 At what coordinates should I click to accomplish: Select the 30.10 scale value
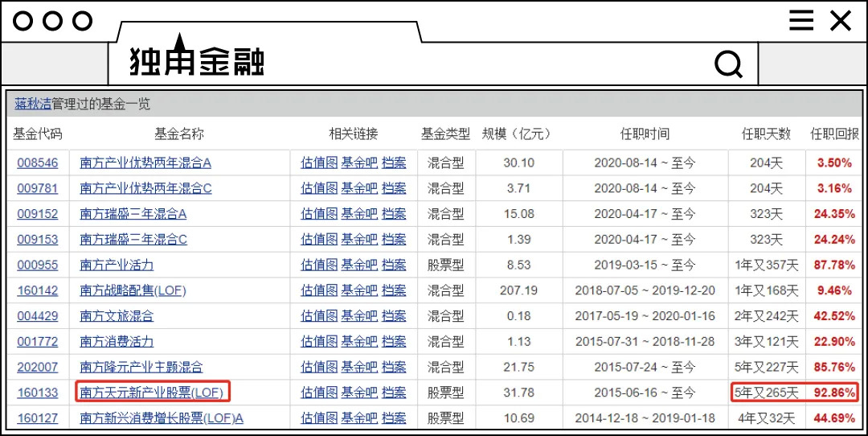tap(518, 162)
